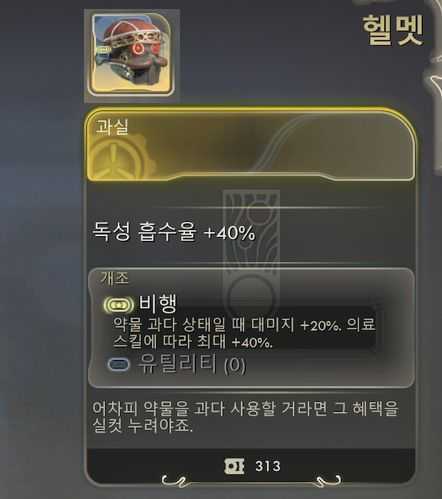
Task: Click the item flavor text beginning 어차피
Action: coord(245,417)
